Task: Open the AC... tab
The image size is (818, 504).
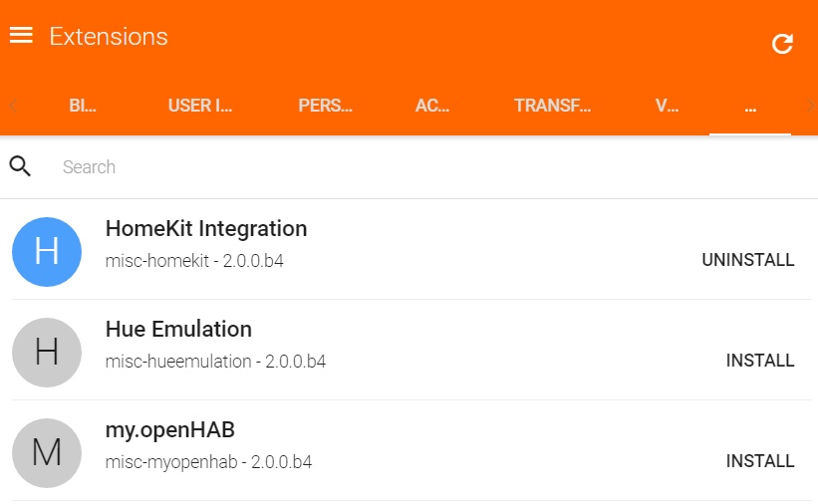Action: [432, 106]
